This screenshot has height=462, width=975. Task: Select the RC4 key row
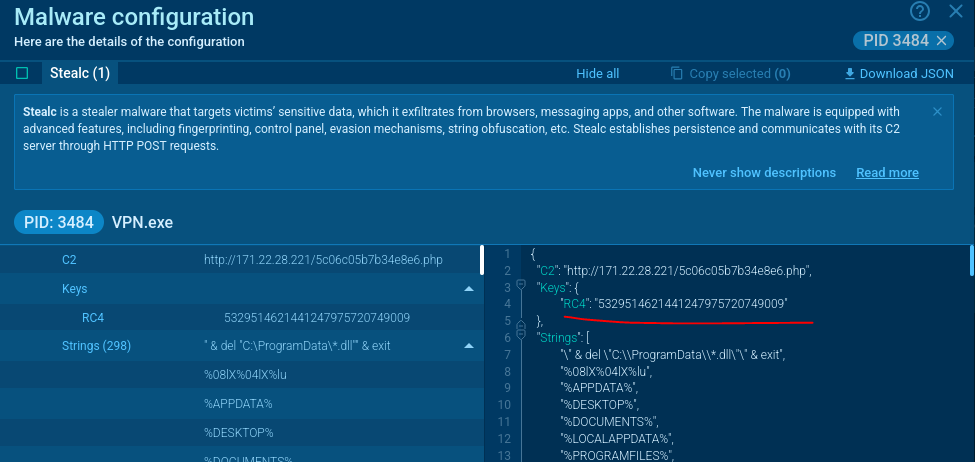240,318
